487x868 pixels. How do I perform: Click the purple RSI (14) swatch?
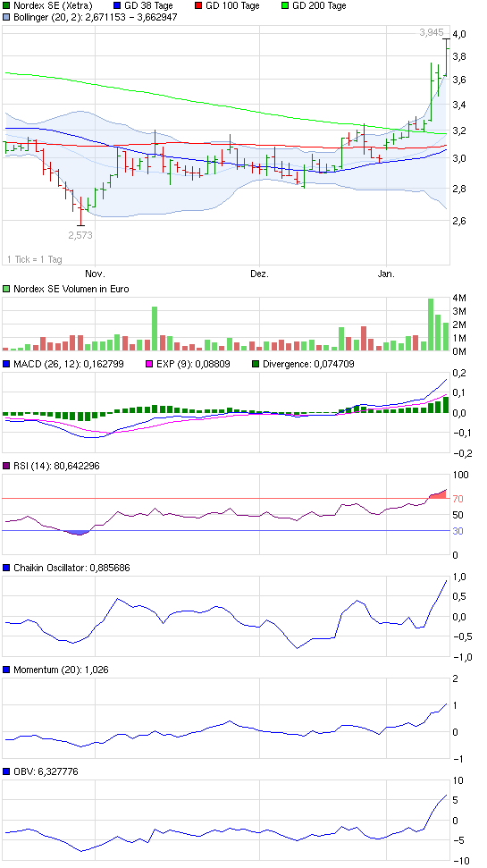coord(6,466)
